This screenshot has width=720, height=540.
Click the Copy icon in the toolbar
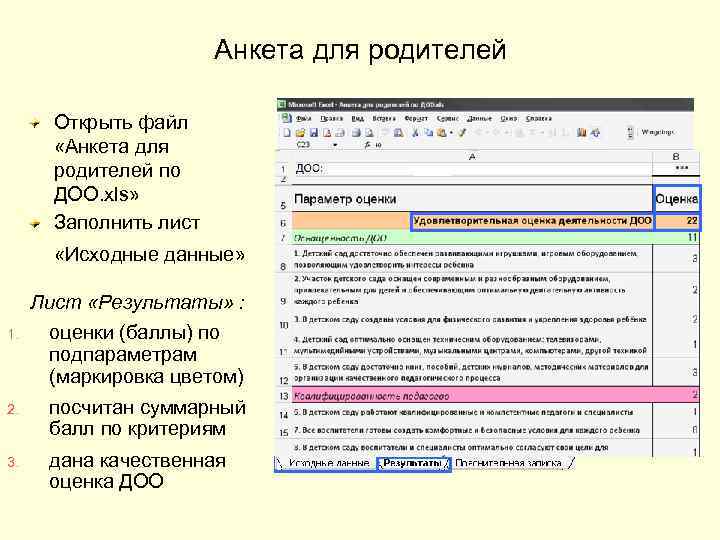pyautogui.click(x=428, y=133)
